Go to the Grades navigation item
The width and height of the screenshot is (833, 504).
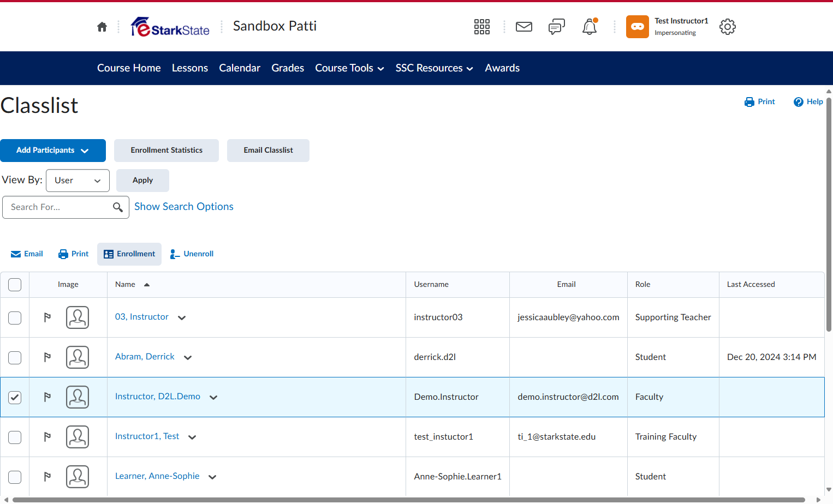click(x=288, y=68)
